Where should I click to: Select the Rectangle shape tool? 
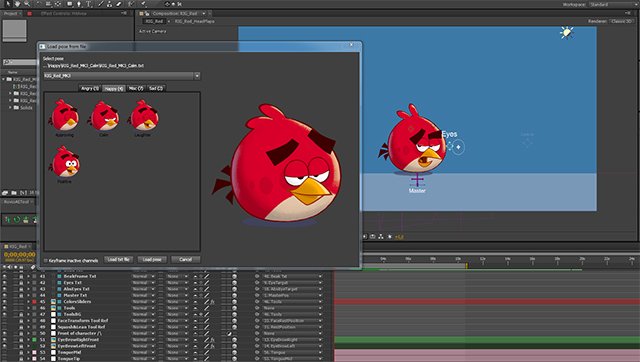pyautogui.click(x=70, y=4)
